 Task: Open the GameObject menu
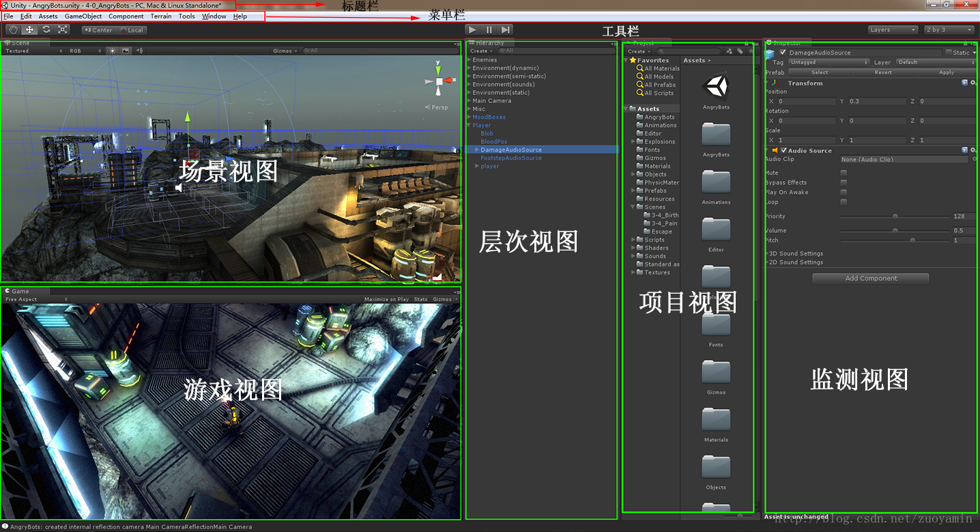point(83,16)
